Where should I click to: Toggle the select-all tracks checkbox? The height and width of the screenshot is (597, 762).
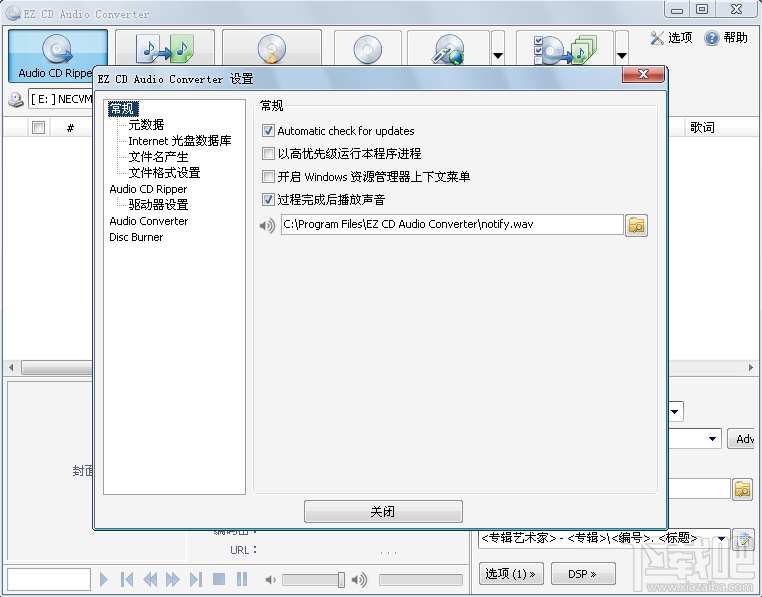(38, 127)
